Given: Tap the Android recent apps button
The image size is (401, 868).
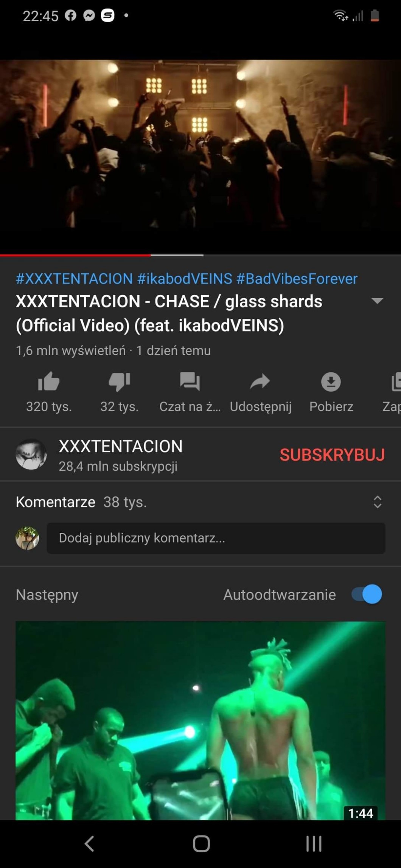Looking at the screenshot, I should tap(314, 843).
